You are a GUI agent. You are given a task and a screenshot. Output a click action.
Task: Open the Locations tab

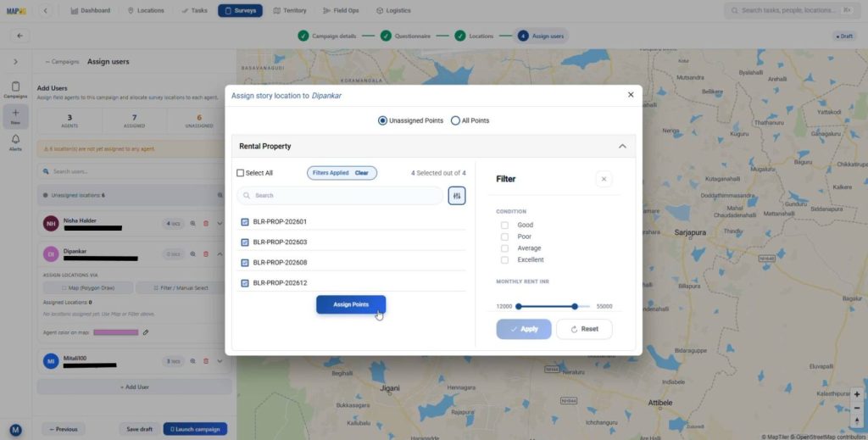click(x=146, y=10)
